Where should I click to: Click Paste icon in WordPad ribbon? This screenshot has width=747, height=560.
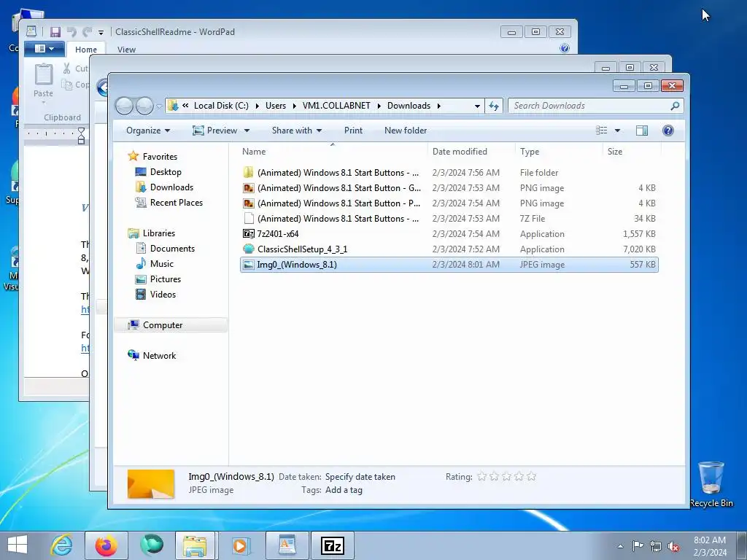[x=43, y=75]
